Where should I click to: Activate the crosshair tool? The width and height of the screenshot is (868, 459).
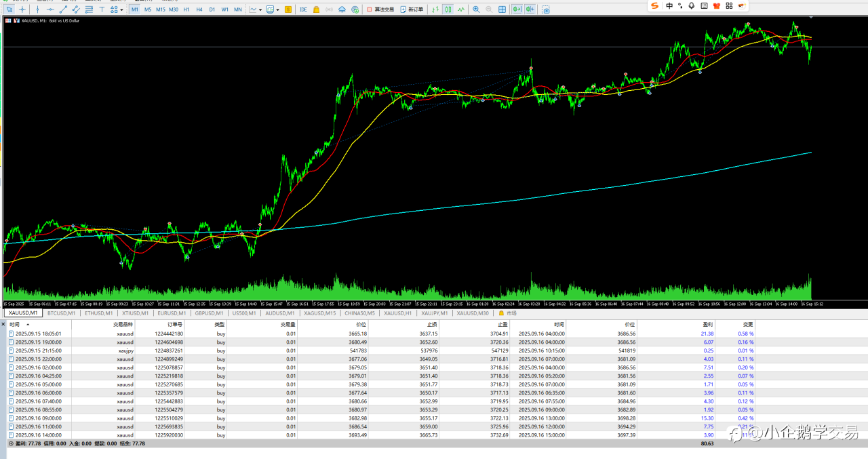click(x=22, y=9)
